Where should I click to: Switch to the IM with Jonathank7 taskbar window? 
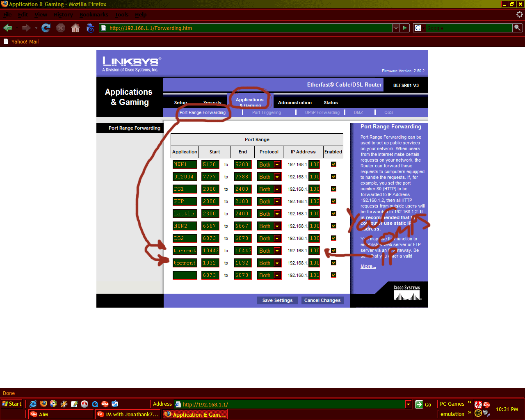click(x=128, y=414)
